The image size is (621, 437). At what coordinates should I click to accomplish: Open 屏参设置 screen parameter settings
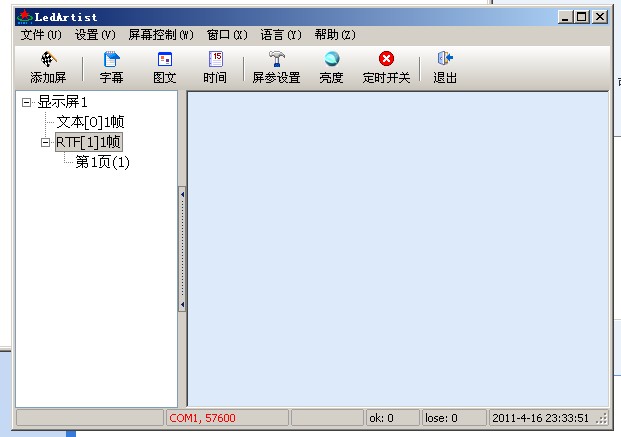point(276,60)
